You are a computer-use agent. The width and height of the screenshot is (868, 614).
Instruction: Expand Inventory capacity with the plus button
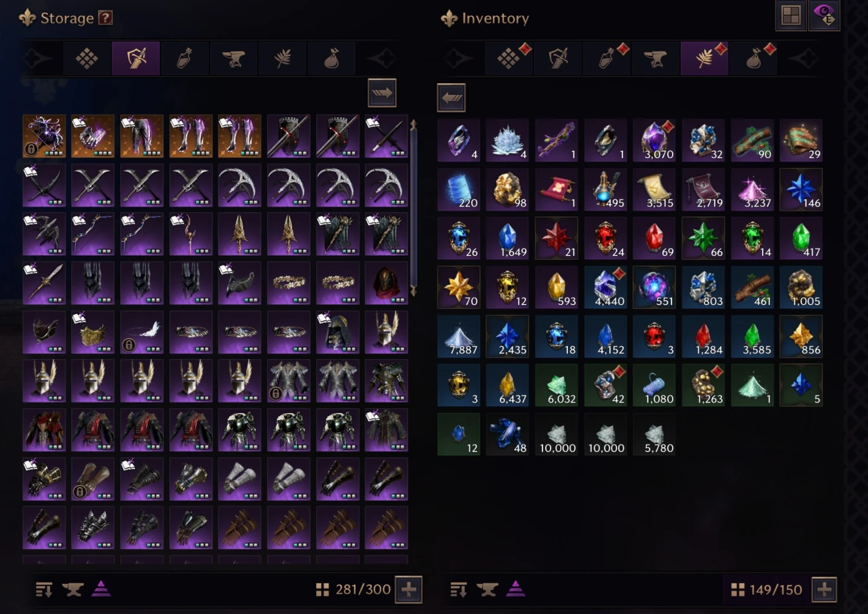point(824,589)
